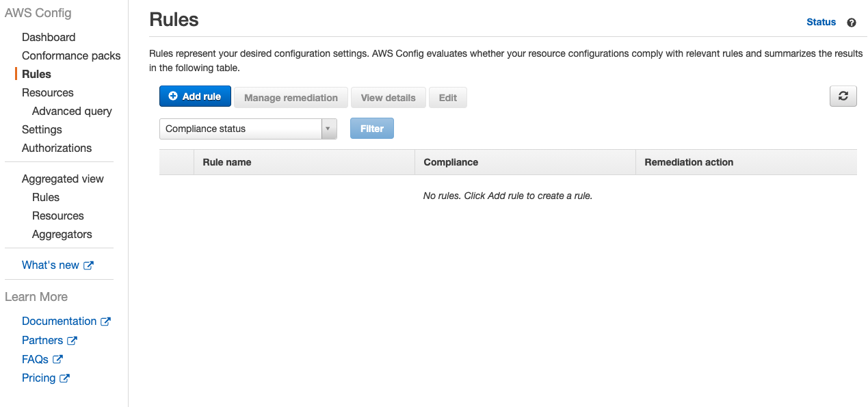868x407 pixels.
Task: Open the Compliance status dropdown
Action: (x=243, y=128)
